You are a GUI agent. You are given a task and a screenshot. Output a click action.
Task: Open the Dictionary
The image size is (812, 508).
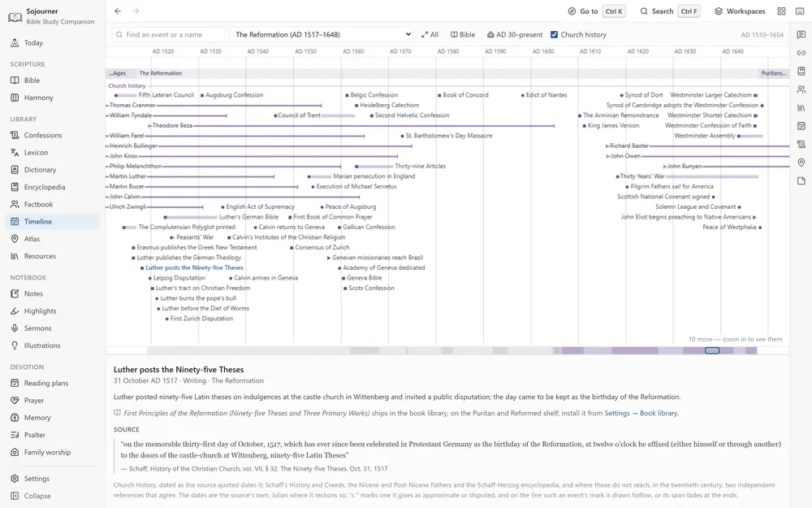[x=52, y=170]
